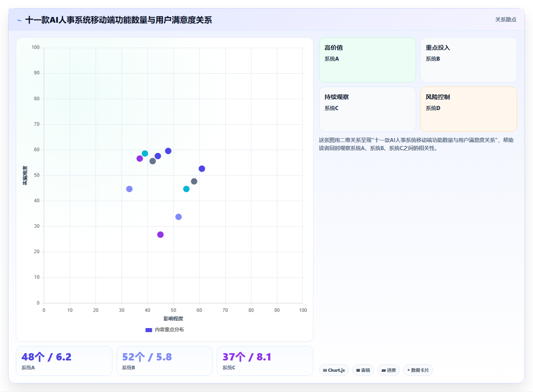Toggle the 内容重点分布 legend item
The width and height of the screenshot is (533, 392).
click(x=165, y=330)
